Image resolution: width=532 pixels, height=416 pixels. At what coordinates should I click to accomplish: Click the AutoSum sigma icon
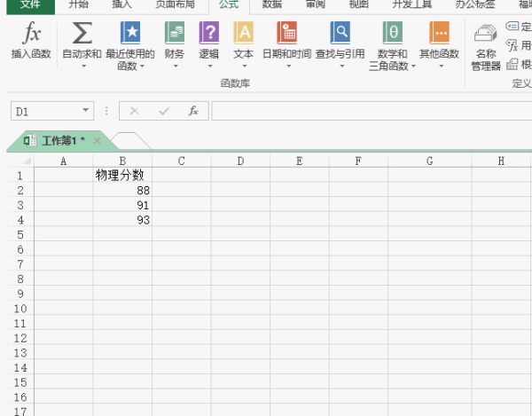point(82,33)
